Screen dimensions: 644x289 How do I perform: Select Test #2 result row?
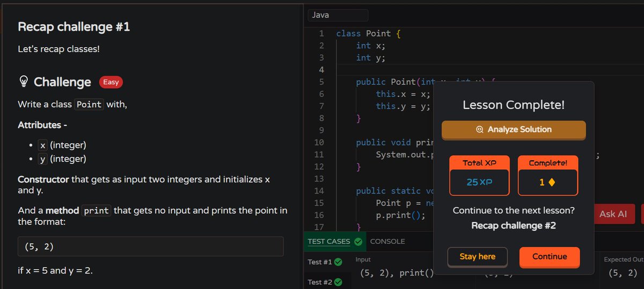click(325, 282)
